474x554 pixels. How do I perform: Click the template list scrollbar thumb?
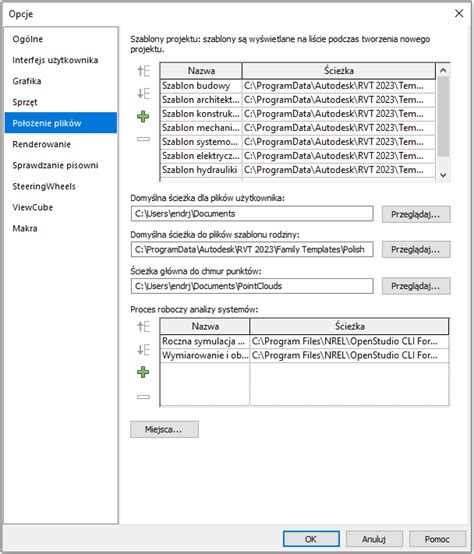coord(443,117)
